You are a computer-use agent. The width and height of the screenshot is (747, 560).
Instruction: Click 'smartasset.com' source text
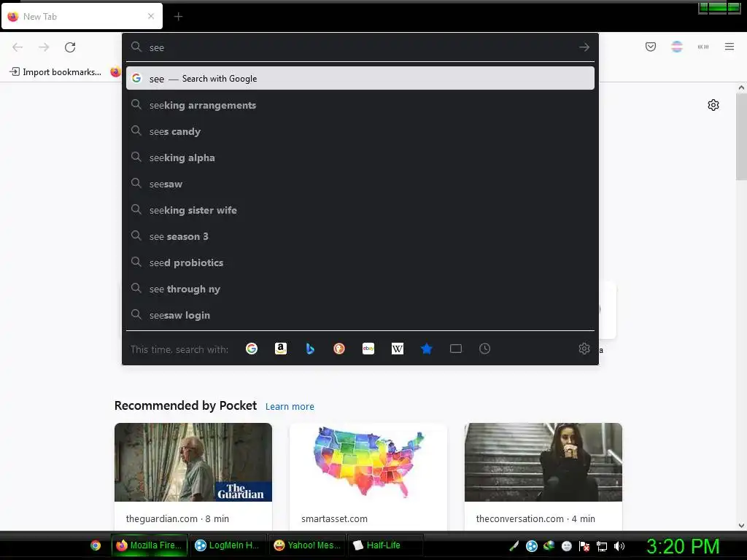click(334, 518)
